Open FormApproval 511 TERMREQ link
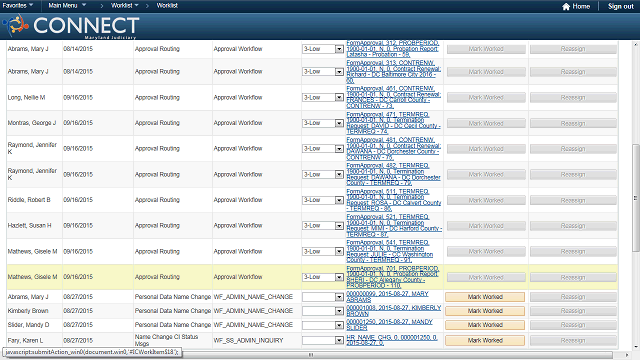This screenshot has width=640, height=360. click(x=393, y=200)
